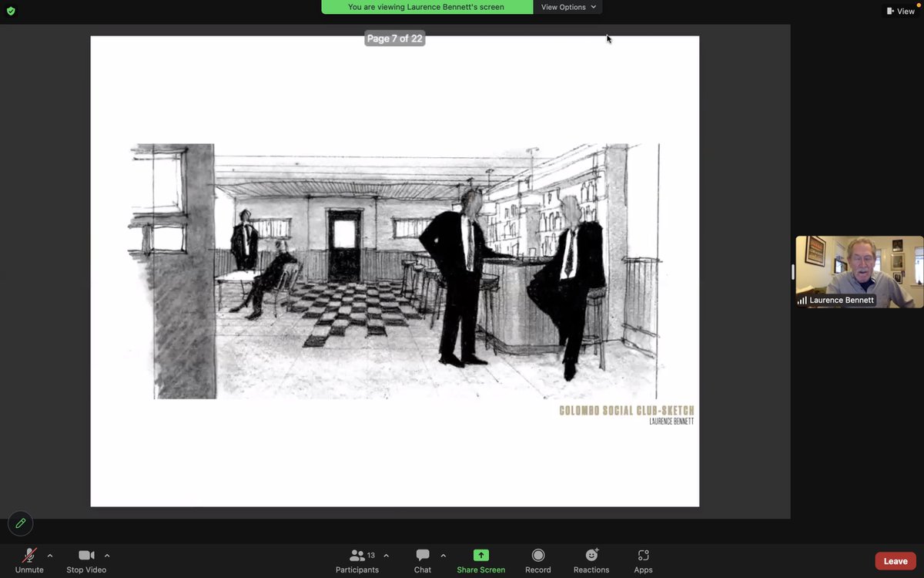Viewport: 924px width, 578px height.
Task: Click the shared sketch slide image
Action: 395,271
